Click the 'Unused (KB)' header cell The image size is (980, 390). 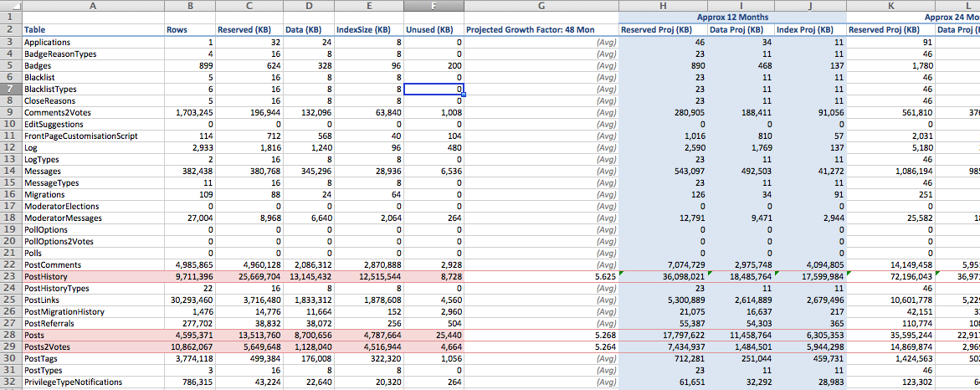(x=434, y=29)
